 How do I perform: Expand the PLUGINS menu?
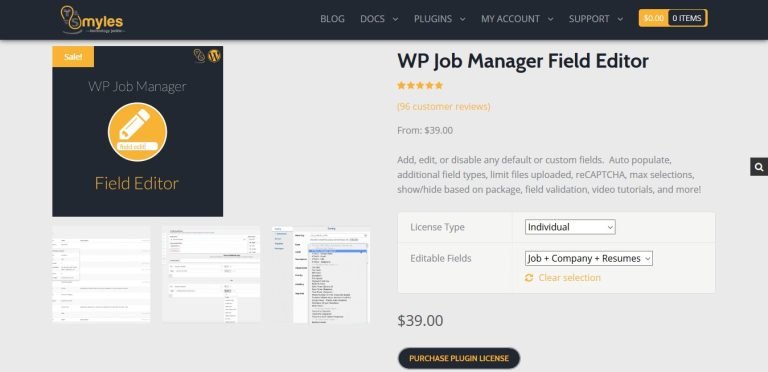tap(439, 19)
